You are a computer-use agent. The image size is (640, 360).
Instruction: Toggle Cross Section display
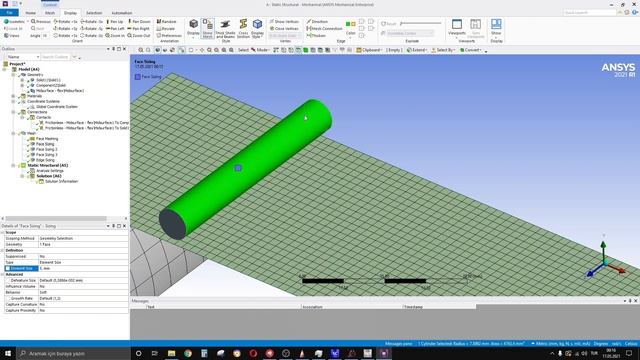coord(243,28)
